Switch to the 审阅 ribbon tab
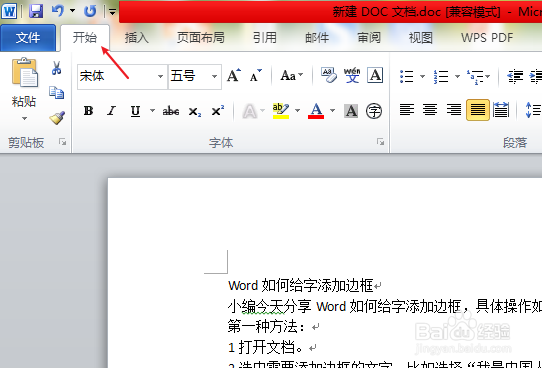 tap(369, 38)
